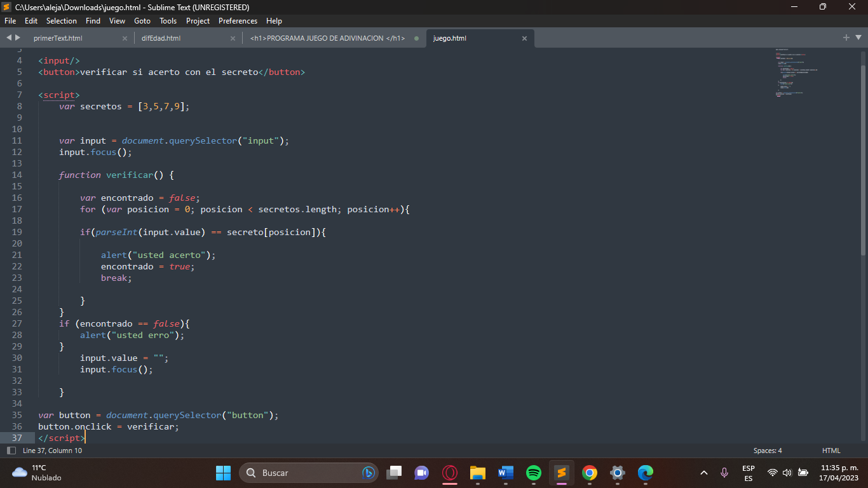868x488 pixels.
Task: Open the View menu
Action: click(118, 21)
